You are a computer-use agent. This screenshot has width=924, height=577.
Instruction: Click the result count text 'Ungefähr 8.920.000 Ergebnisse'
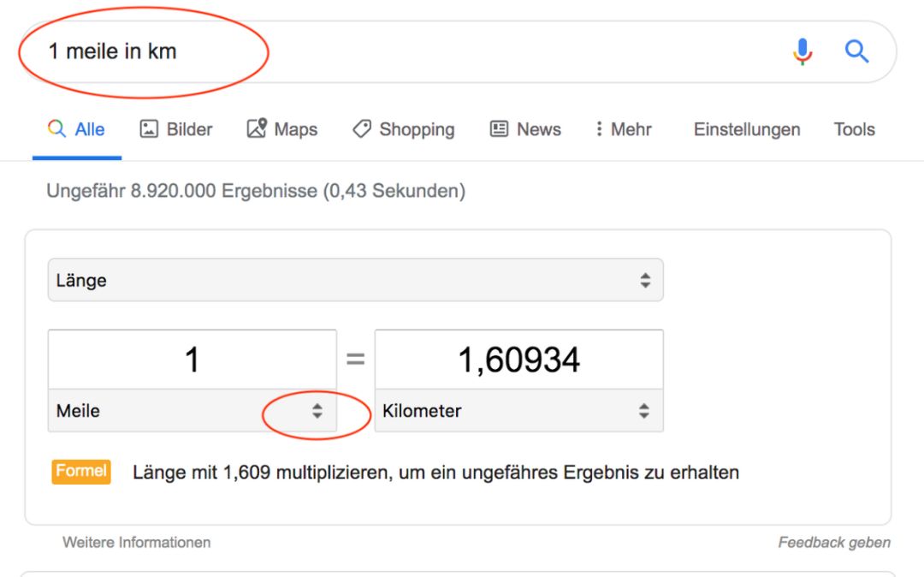[181, 191]
